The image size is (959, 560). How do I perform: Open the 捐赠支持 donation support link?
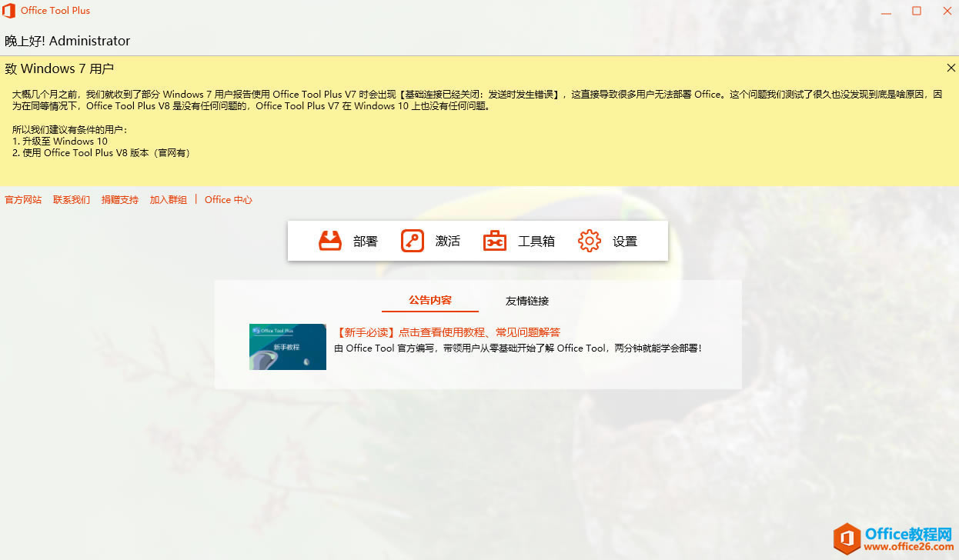(x=119, y=199)
